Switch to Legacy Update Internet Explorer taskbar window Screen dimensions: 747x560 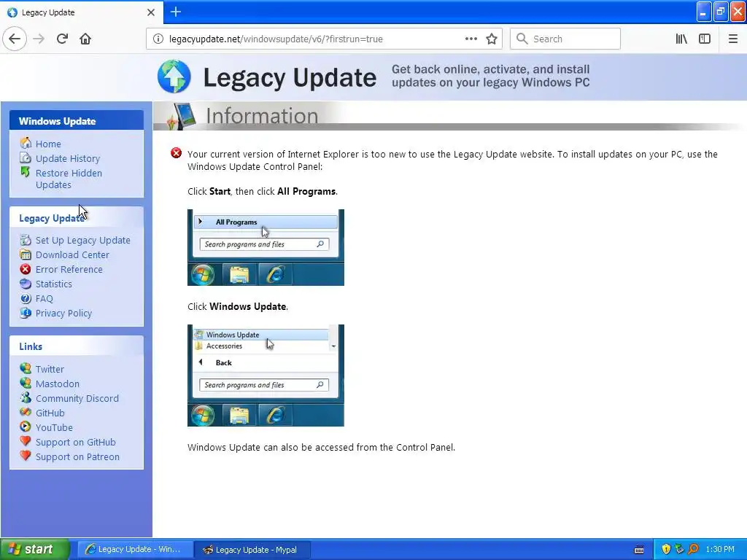(135, 550)
